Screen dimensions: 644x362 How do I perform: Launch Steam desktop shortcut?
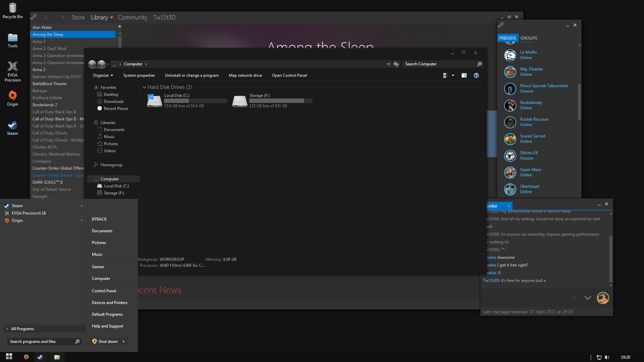coord(13,127)
